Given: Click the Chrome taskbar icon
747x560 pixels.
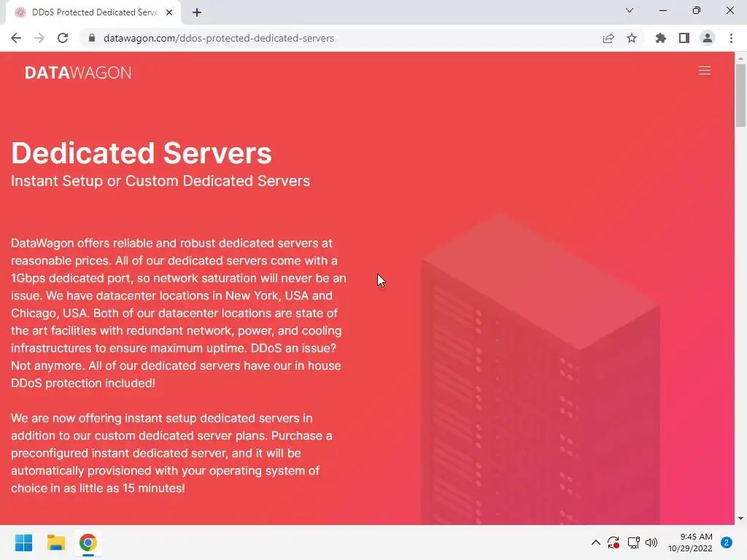Looking at the screenshot, I should click(x=88, y=542).
